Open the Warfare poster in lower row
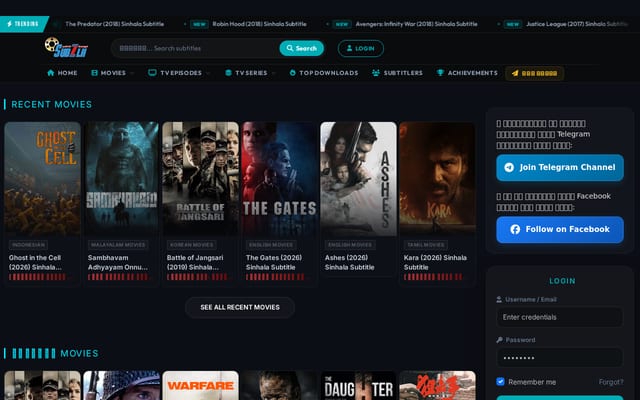 pos(200,385)
